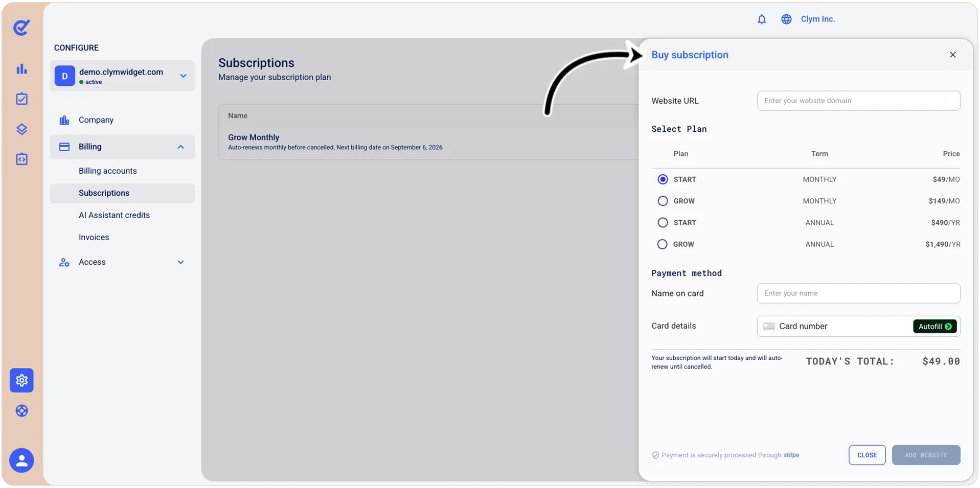Open the settings gear icon

(21, 380)
